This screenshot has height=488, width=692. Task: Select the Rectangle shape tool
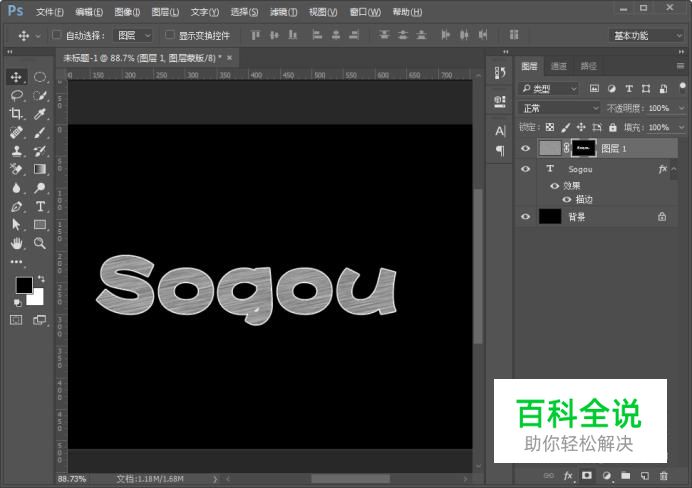click(x=40, y=225)
